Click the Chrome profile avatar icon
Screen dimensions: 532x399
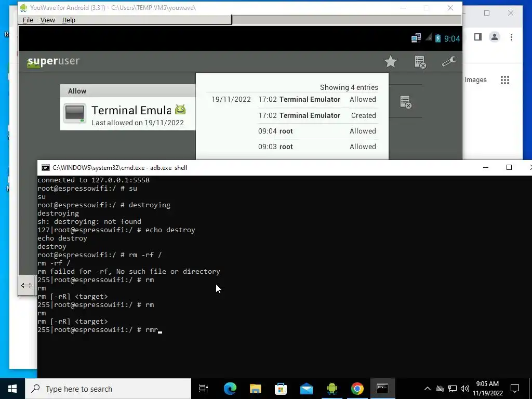[x=495, y=37]
